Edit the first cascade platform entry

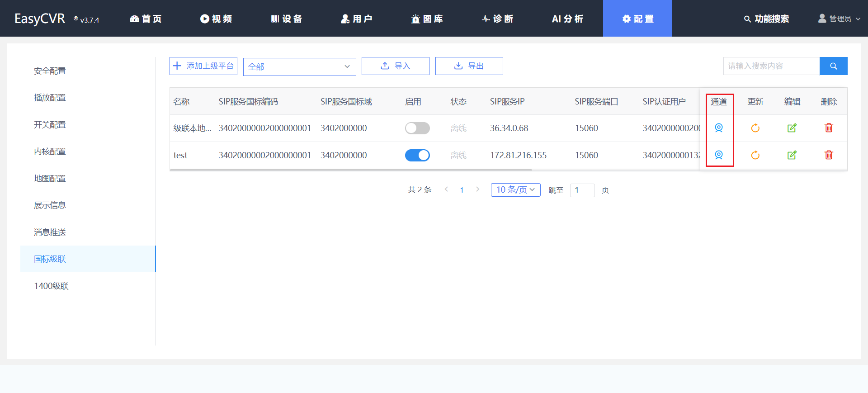792,128
